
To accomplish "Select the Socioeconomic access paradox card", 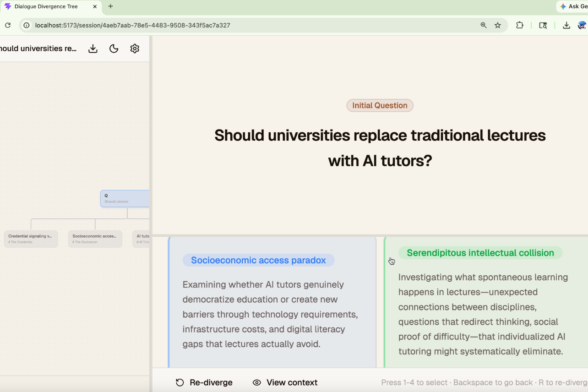I will (272, 302).
